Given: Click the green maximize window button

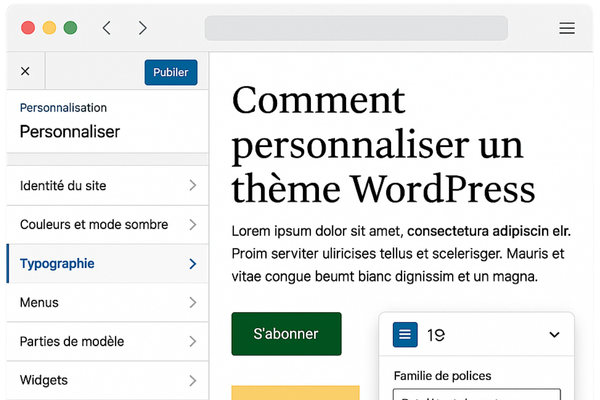Looking at the screenshot, I should coord(70,28).
